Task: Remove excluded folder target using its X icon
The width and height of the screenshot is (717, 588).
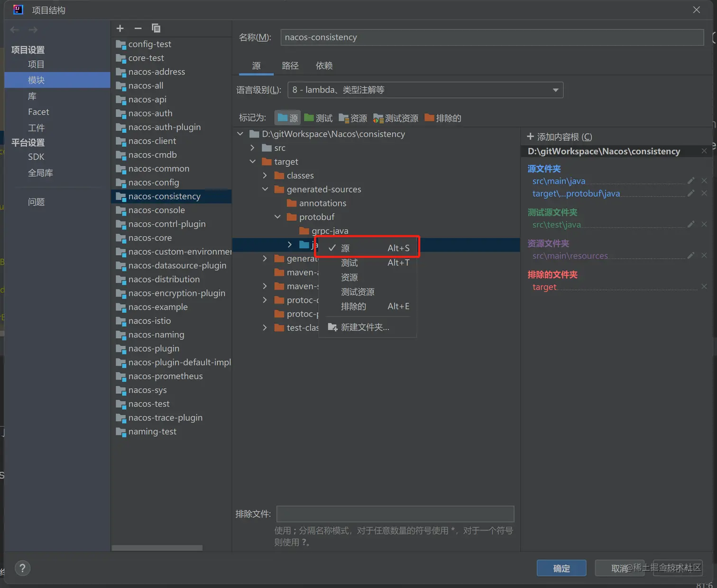Action: click(704, 287)
